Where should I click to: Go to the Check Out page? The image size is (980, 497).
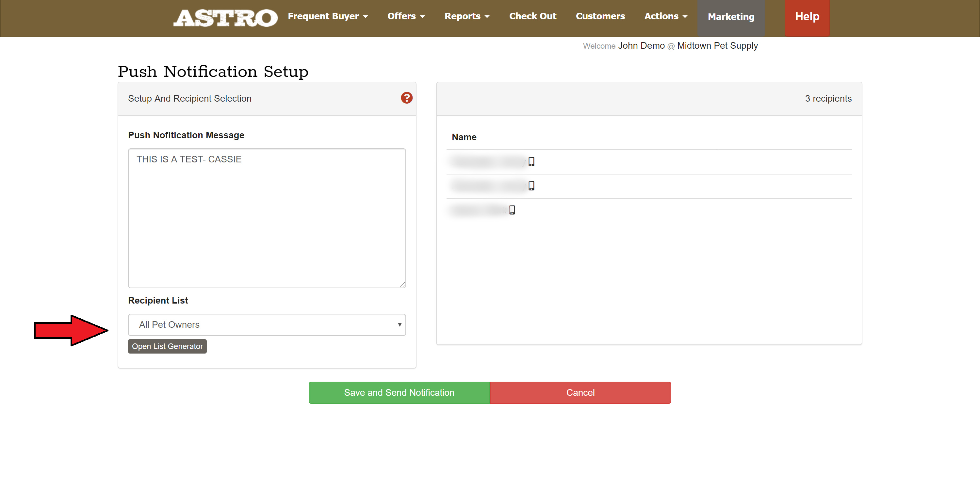[x=532, y=16]
